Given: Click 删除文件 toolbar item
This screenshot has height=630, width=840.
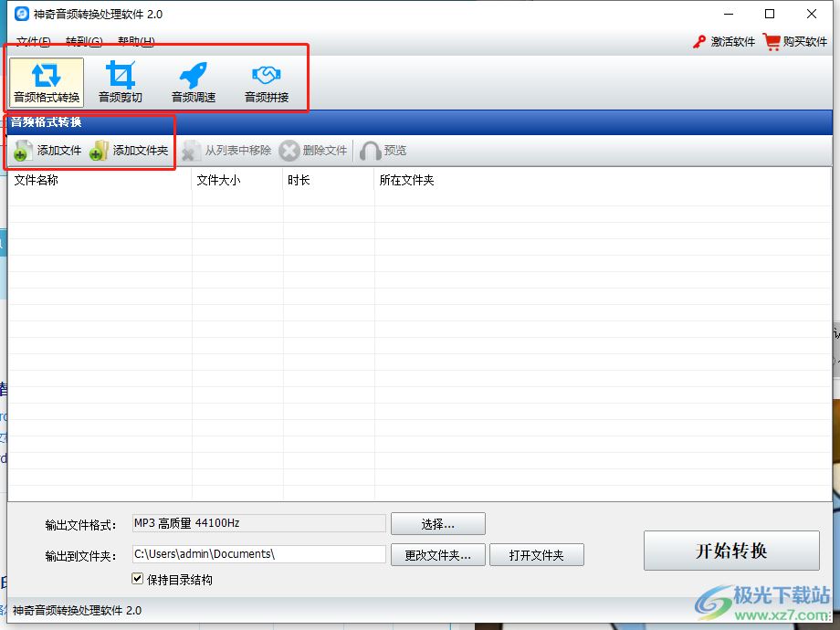Looking at the screenshot, I should [313, 151].
